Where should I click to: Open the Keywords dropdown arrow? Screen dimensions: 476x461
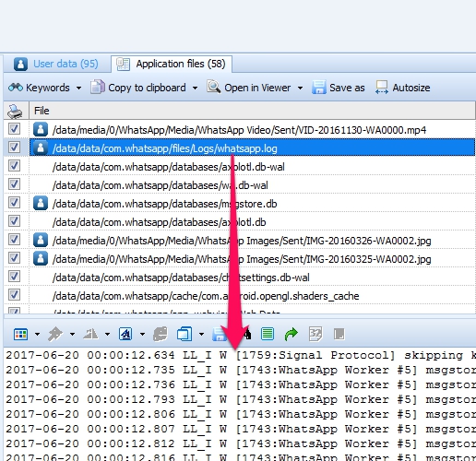79,88
